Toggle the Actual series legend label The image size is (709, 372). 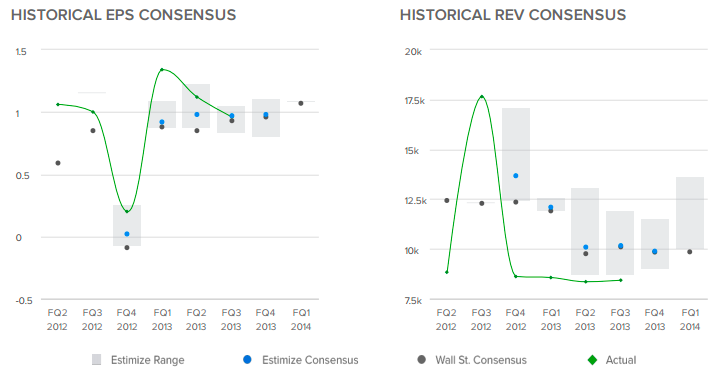(621, 360)
